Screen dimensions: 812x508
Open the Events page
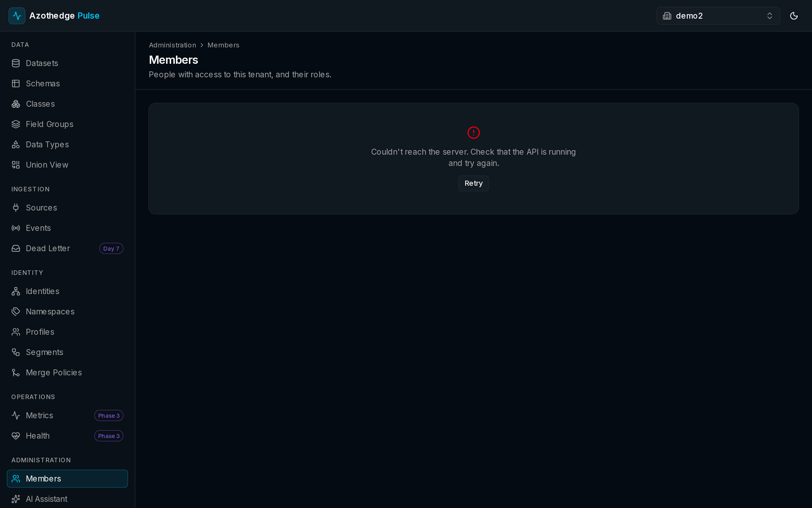(x=67, y=228)
